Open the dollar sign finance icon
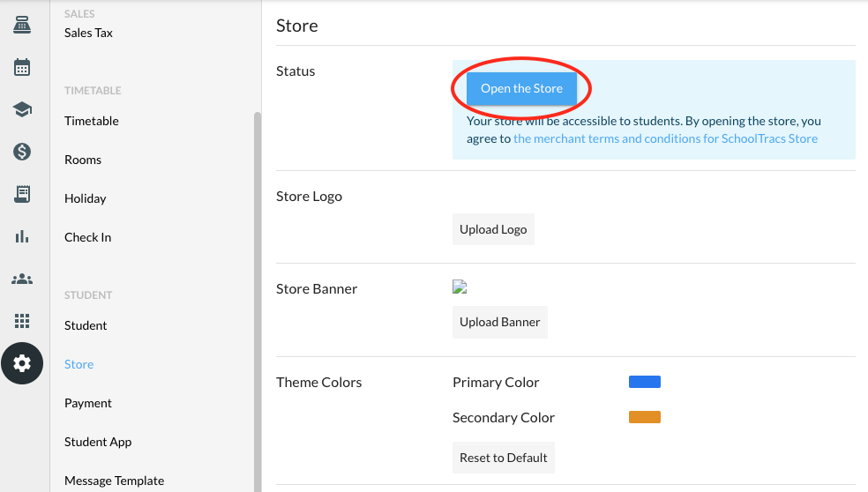 pyautogui.click(x=22, y=152)
